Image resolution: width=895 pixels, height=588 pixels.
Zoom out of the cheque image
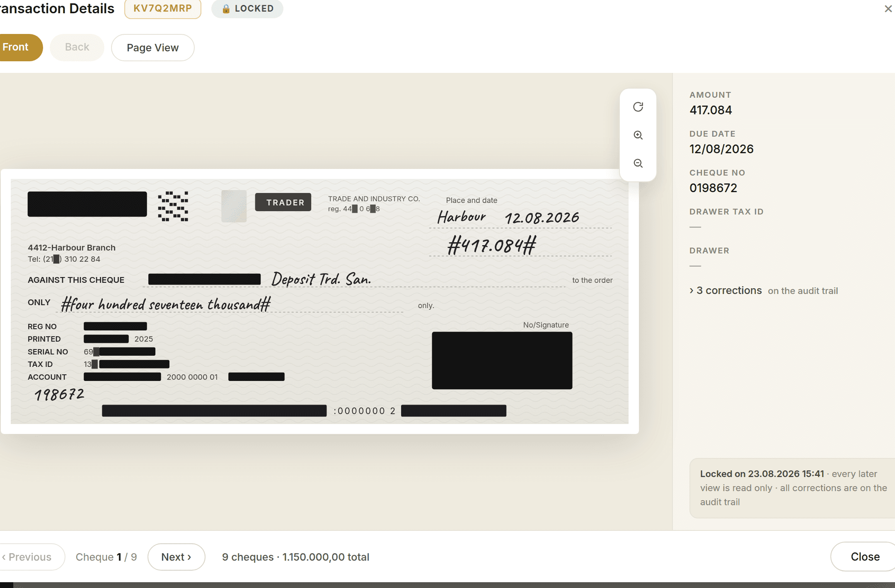638,163
